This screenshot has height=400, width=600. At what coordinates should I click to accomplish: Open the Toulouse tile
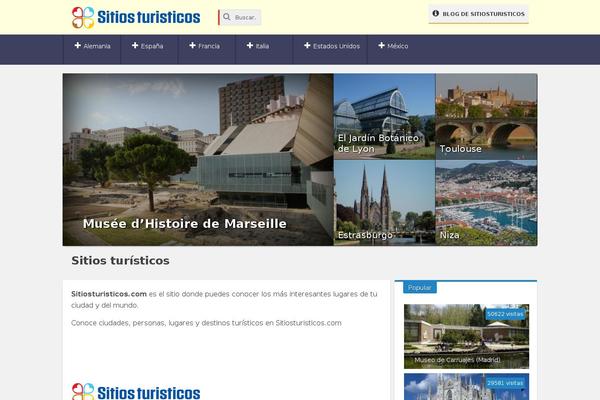(486, 117)
